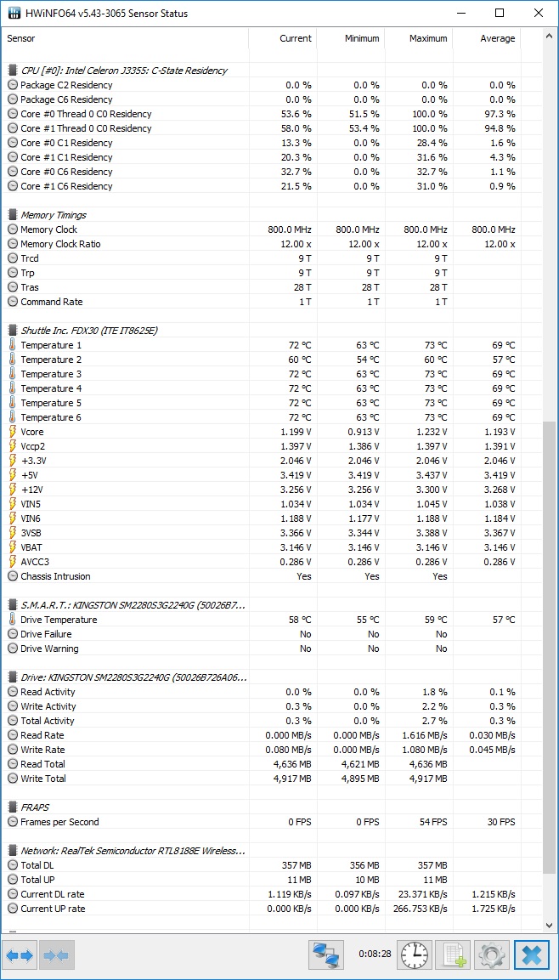Click the expand columns blue arrows icon
Viewport: 559px width, 980px height.
(x=20, y=955)
